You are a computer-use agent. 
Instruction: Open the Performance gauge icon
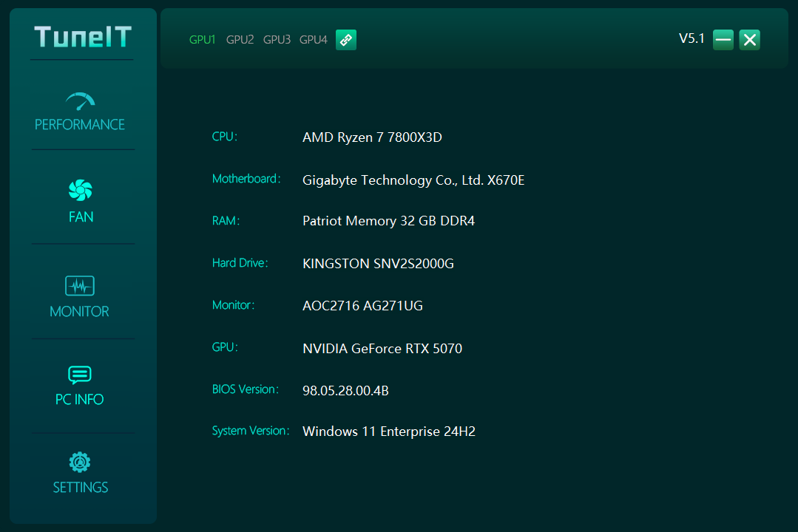(80, 102)
